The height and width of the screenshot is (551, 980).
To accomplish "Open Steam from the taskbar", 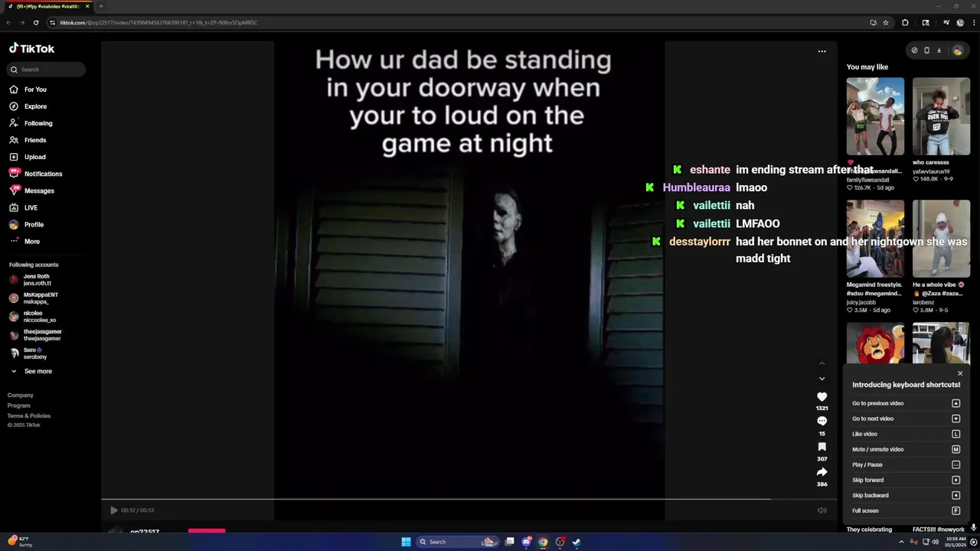I will point(577,542).
